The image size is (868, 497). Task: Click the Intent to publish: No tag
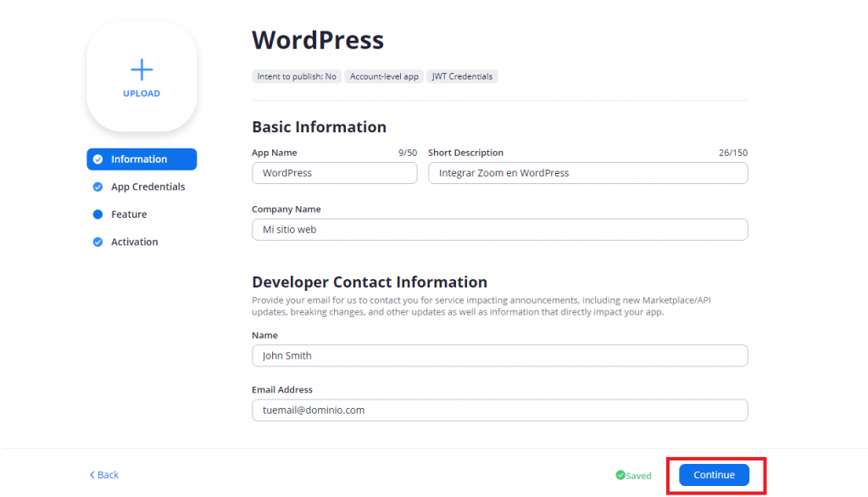[297, 76]
